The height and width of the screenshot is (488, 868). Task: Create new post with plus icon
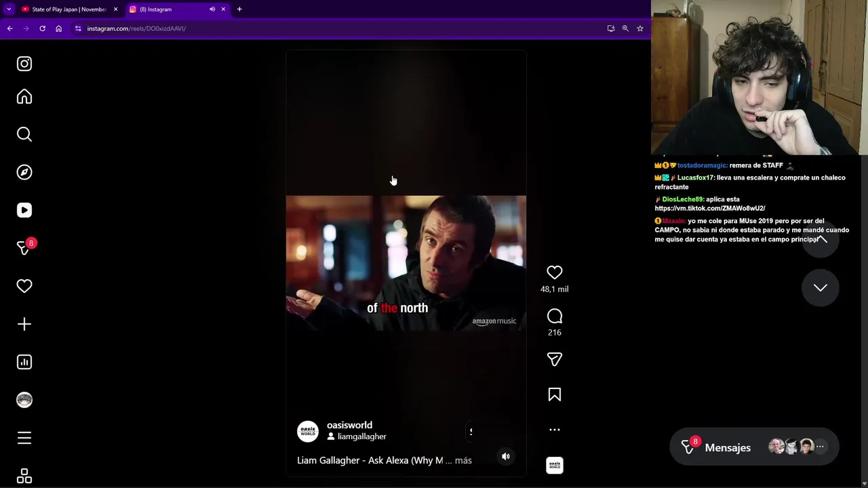[24, 324]
